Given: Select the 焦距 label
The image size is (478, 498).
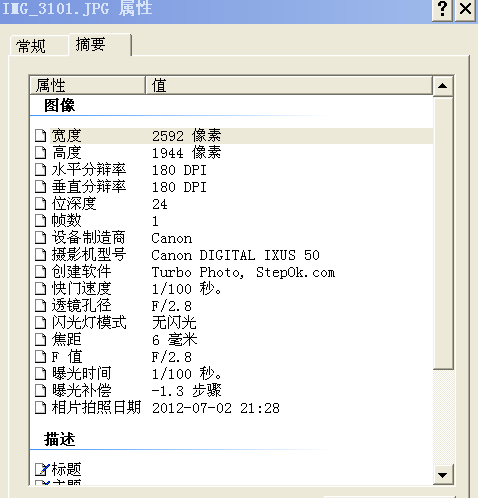Looking at the screenshot, I should [x=66, y=340].
